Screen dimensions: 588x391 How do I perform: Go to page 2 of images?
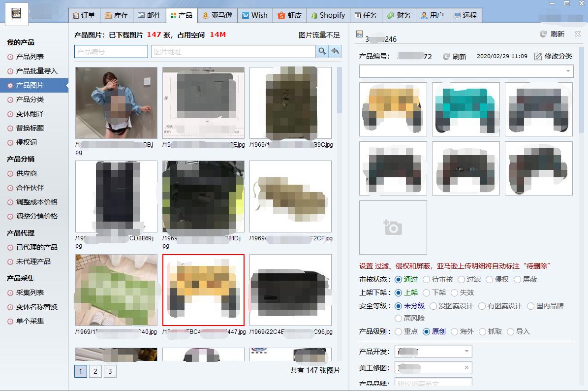tap(95, 371)
